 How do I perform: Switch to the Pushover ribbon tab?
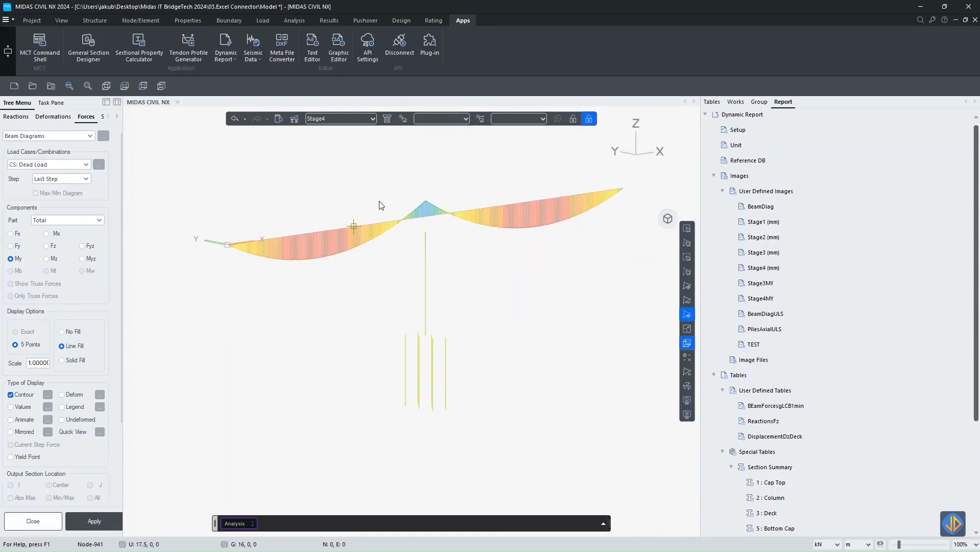pyautogui.click(x=365, y=20)
